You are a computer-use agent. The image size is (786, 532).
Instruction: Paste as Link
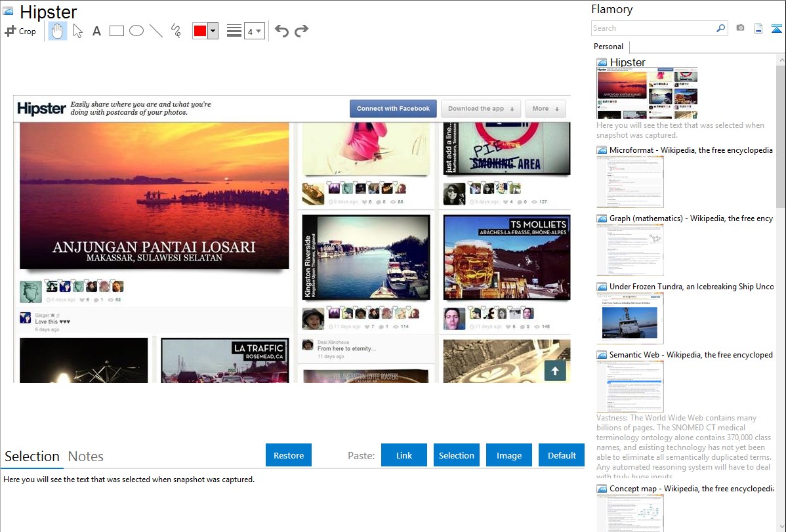[x=404, y=455]
